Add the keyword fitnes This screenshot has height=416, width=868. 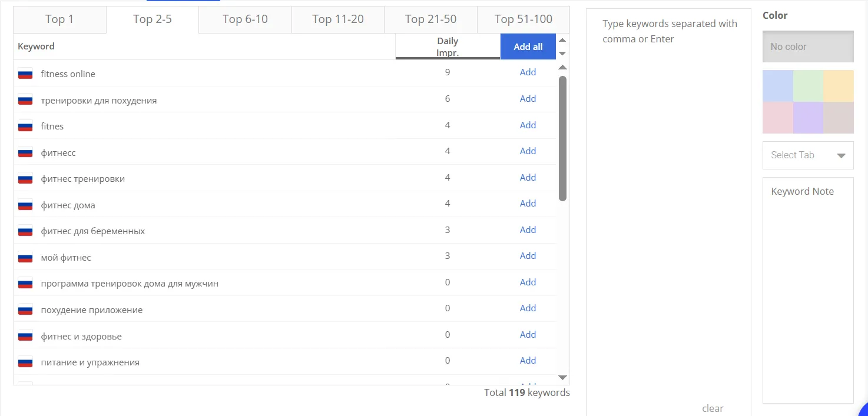[528, 125]
